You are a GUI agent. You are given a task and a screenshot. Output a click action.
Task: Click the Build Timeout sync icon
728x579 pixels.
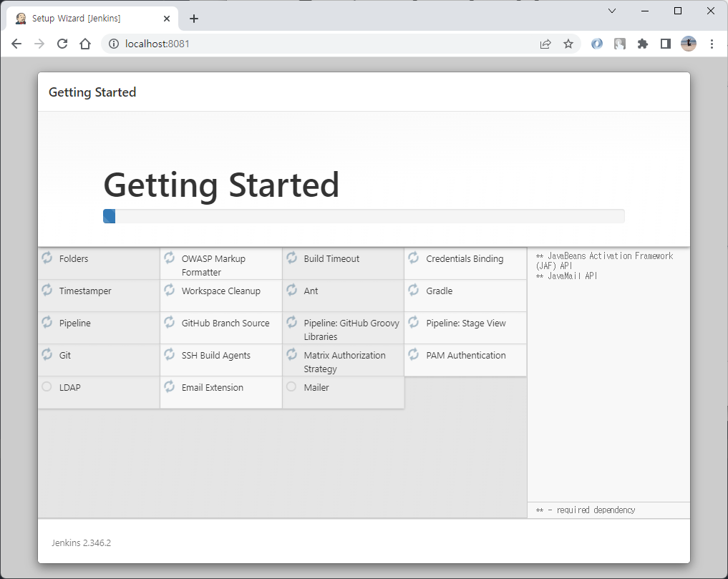click(x=291, y=258)
